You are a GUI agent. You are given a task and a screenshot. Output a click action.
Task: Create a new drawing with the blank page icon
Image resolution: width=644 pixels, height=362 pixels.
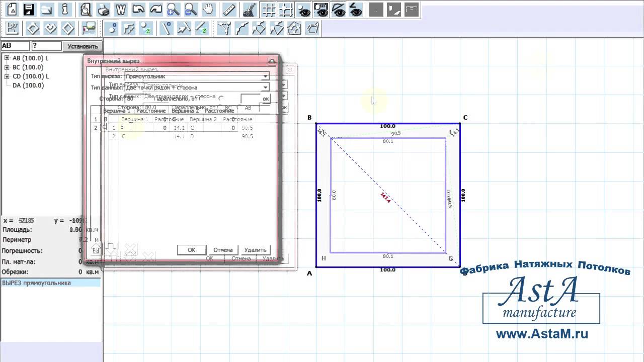pos(12,9)
